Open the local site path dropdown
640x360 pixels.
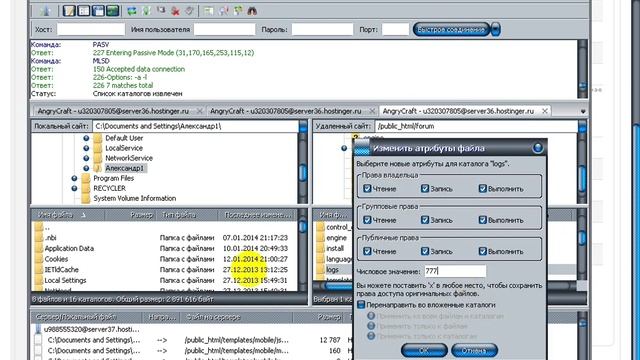303,126
